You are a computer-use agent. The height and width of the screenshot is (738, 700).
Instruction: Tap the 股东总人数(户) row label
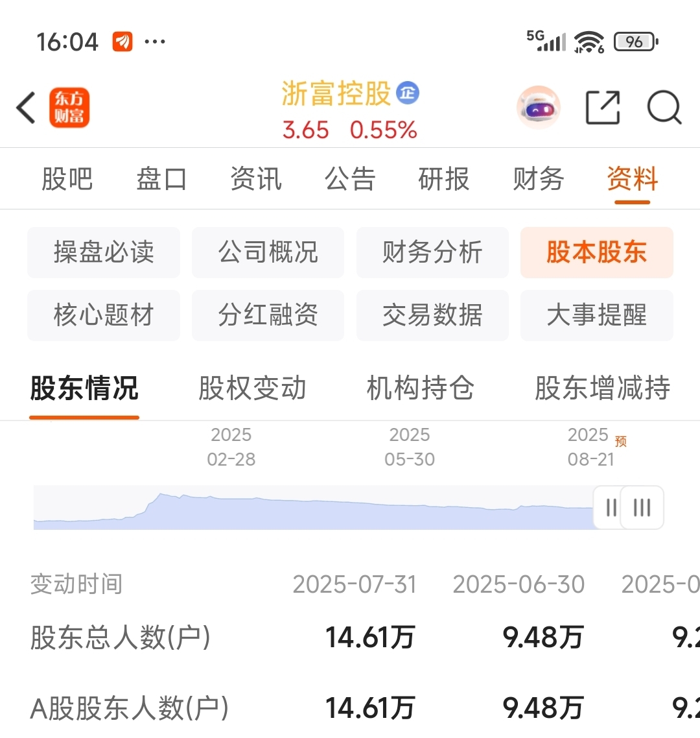point(120,637)
